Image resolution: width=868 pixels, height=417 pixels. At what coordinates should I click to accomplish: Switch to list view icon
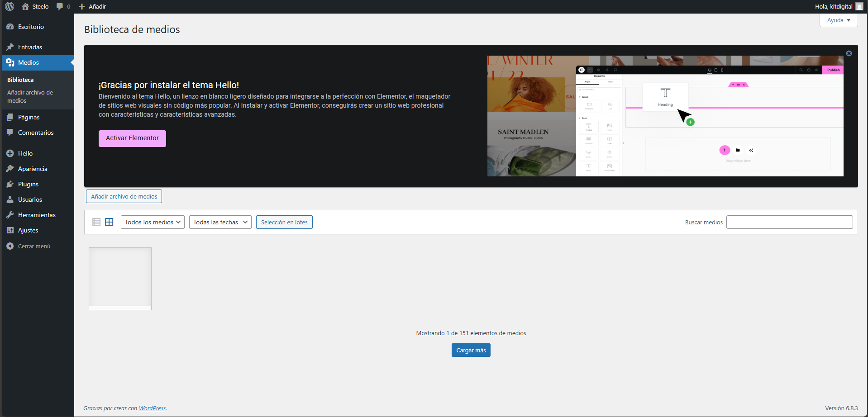coord(96,222)
